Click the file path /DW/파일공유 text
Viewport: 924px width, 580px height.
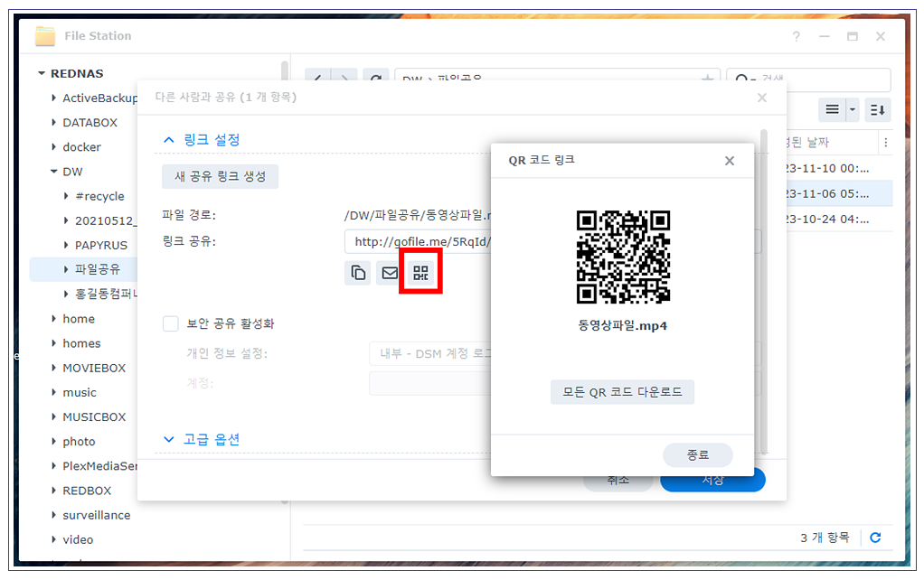[x=418, y=216]
